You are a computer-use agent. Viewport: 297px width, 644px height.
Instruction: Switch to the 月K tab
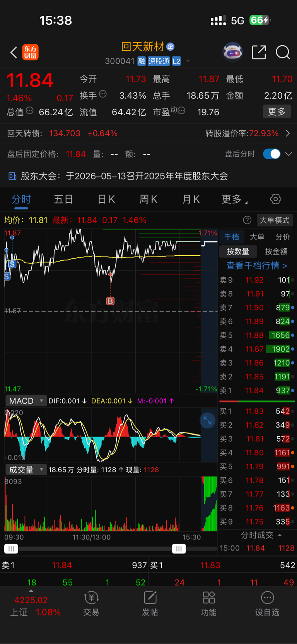point(191,200)
